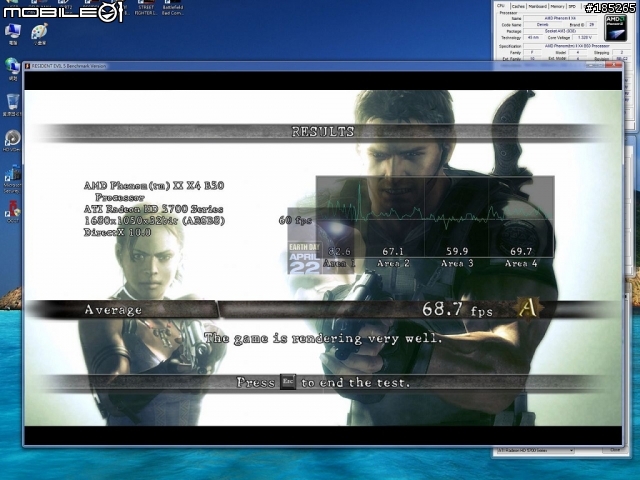Viewport: 640px width, 480px height.
Task: Click the Esc key icon to end test
Action: coord(288,382)
